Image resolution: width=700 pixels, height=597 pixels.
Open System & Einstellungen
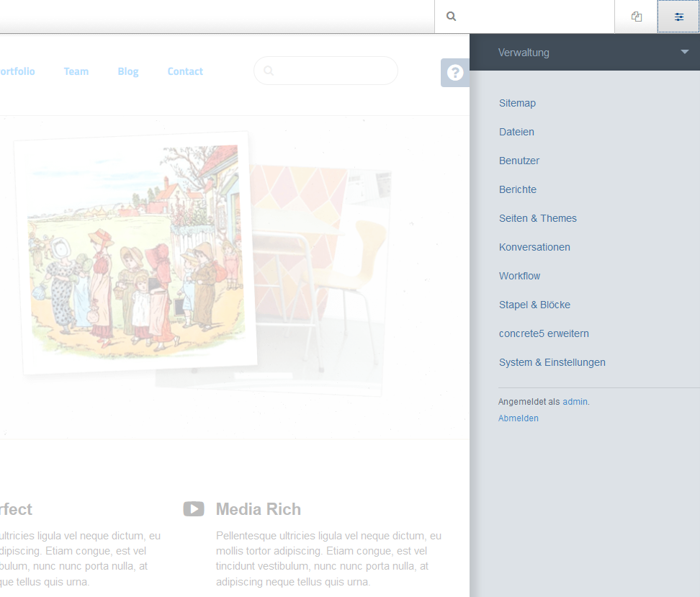552,362
